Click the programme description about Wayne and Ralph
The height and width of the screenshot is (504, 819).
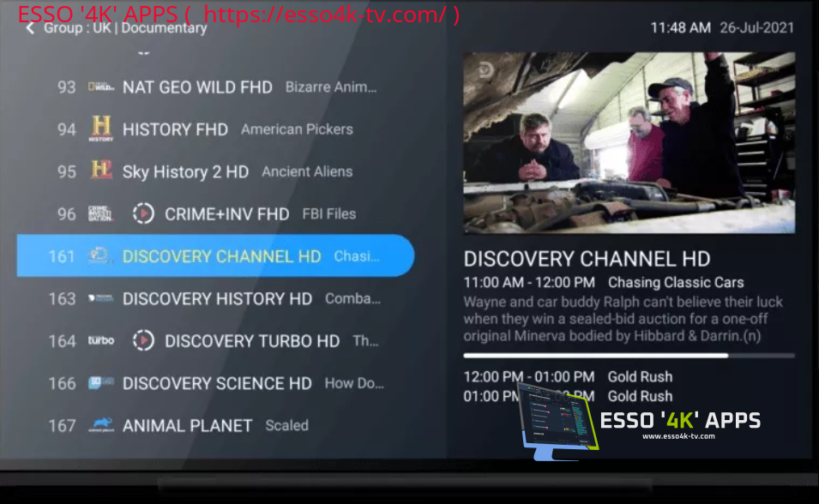tap(623, 319)
